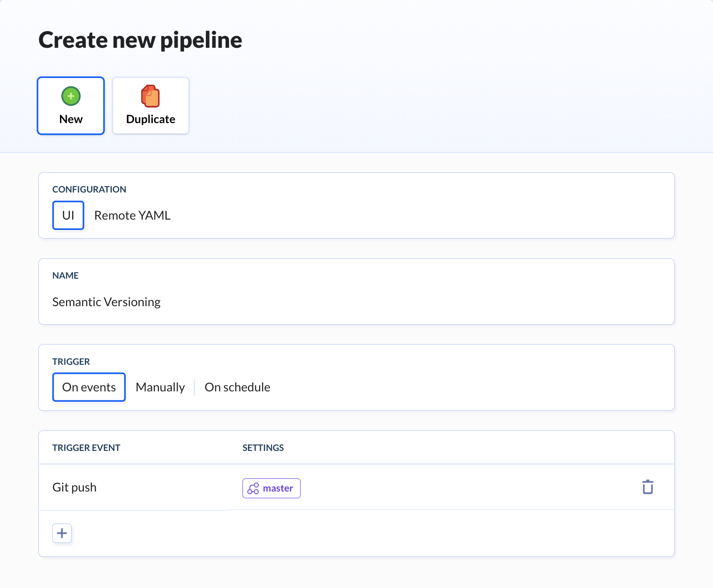Viewport: 713px width, 588px height.
Task: Click the SETTINGS column header
Action: pos(263,448)
